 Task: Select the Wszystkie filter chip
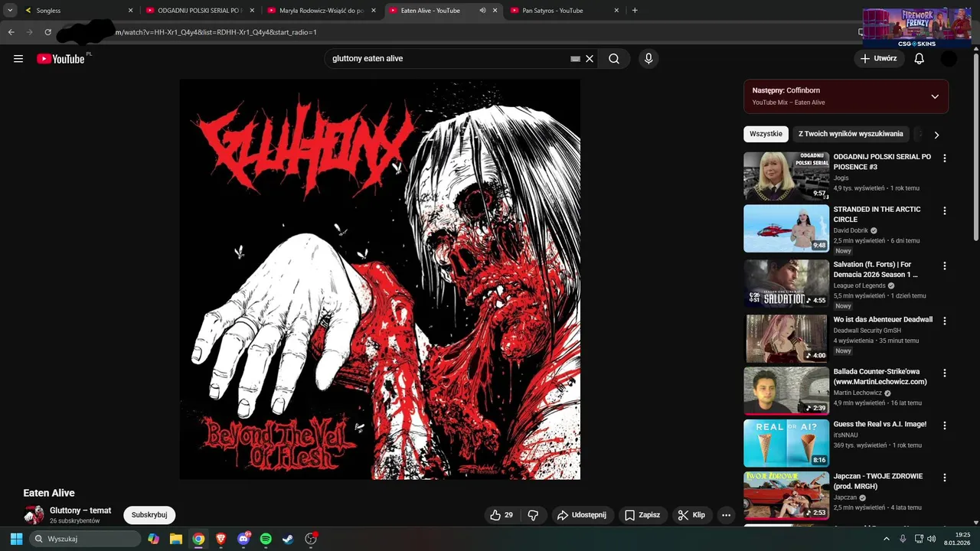[x=766, y=134]
